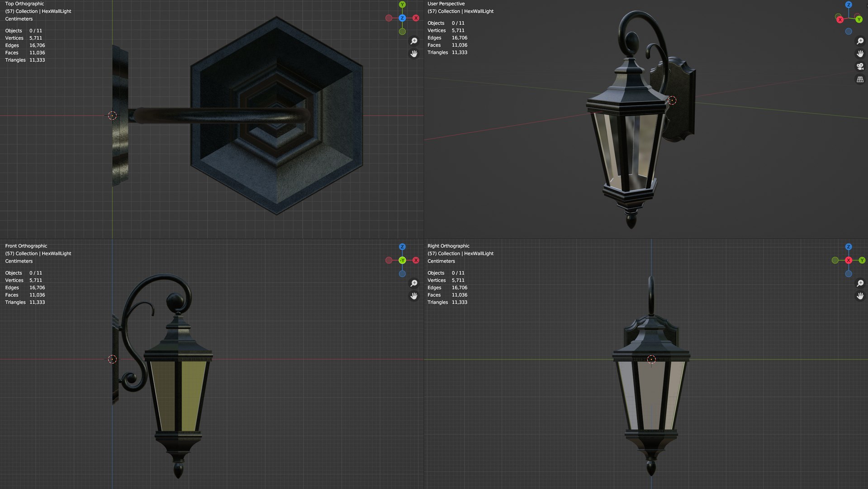Click the 3D cursor in Top Orthographic viewport

click(x=112, y=115)
